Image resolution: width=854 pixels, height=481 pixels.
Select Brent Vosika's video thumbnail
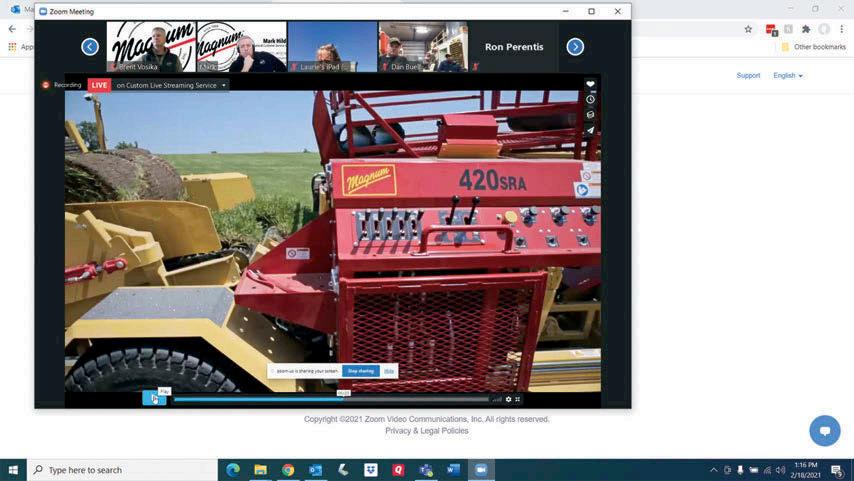(151, 47)
